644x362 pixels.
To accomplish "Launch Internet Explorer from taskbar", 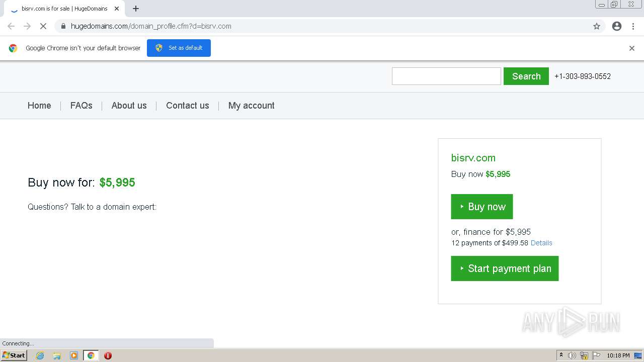I will [x=40, y=355].
